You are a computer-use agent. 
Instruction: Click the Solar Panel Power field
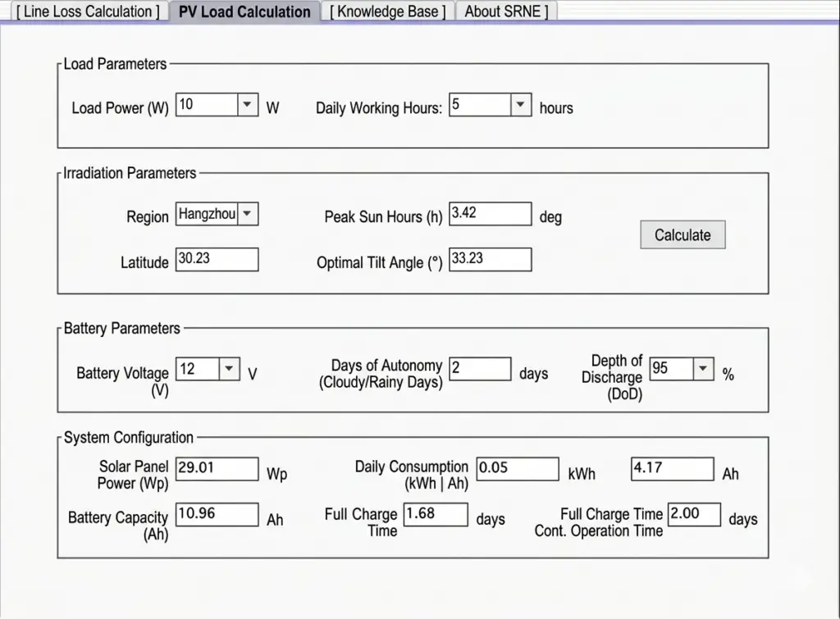tap(216, 469)
